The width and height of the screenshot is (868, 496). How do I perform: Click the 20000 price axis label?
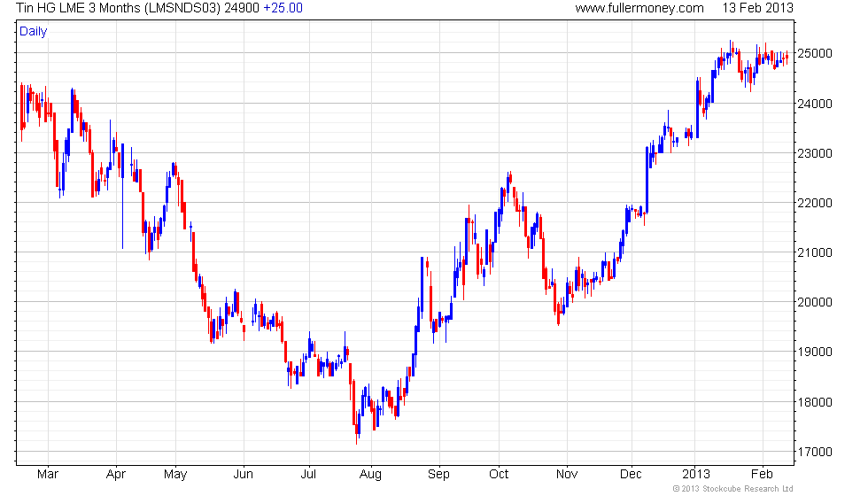coord(814,302)
